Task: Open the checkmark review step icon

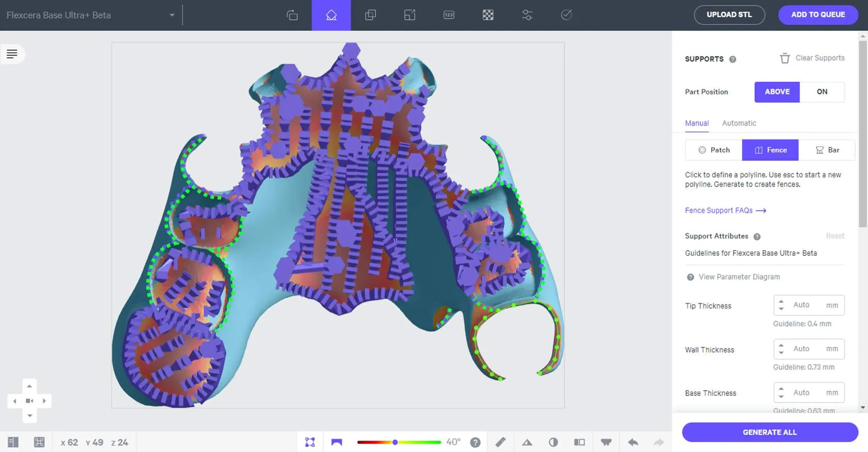Action: click(x=566, y=15)
